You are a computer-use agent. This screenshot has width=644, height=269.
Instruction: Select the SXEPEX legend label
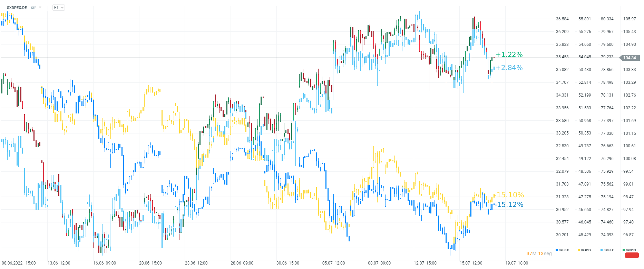[565, 250]
